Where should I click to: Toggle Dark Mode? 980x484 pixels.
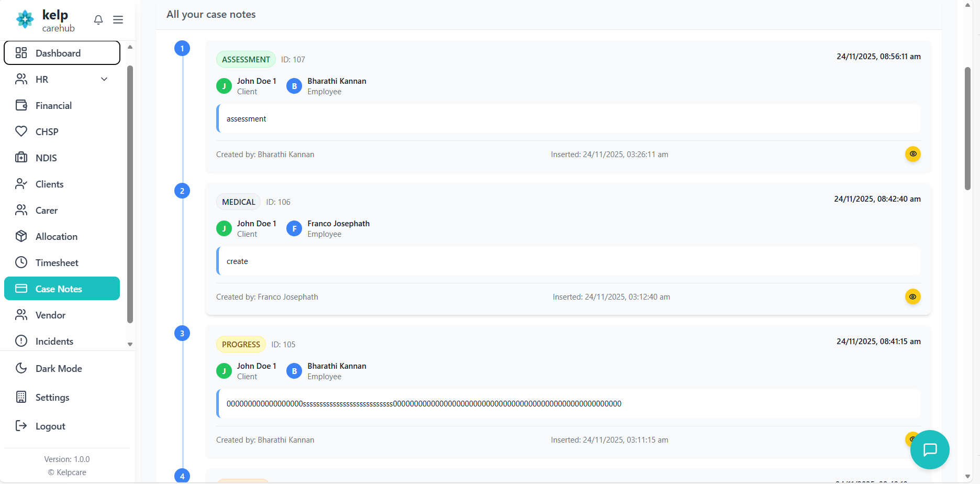coord(59,369)
